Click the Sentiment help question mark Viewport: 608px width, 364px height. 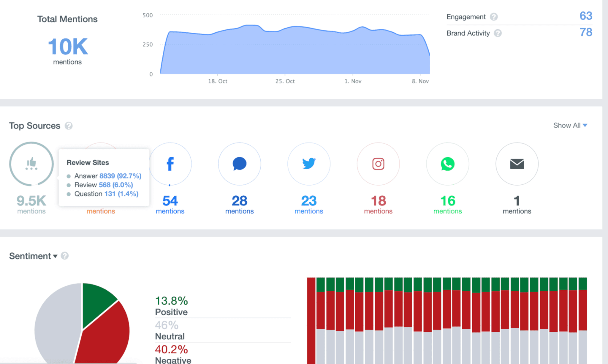pos(65,256)
